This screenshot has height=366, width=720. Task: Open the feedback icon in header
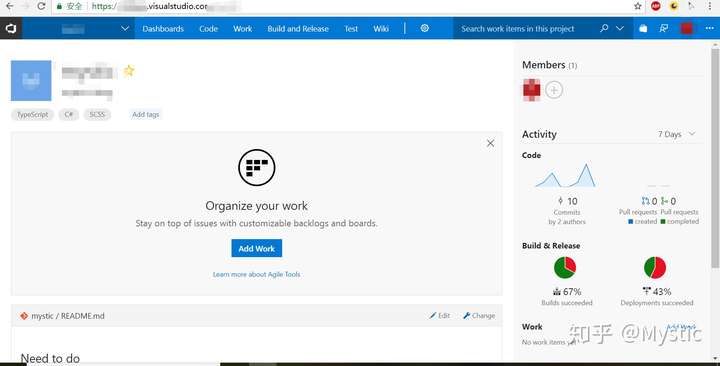(x=664, y=28)
